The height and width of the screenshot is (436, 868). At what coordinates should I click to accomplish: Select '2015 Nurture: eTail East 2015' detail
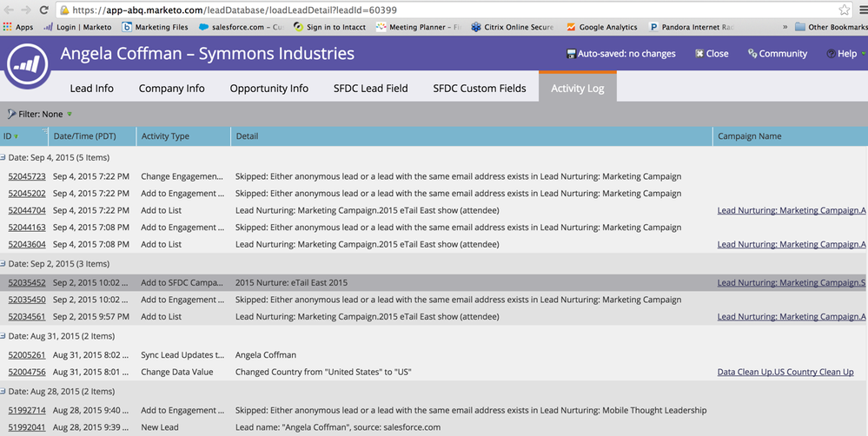(x=291, y=283)
